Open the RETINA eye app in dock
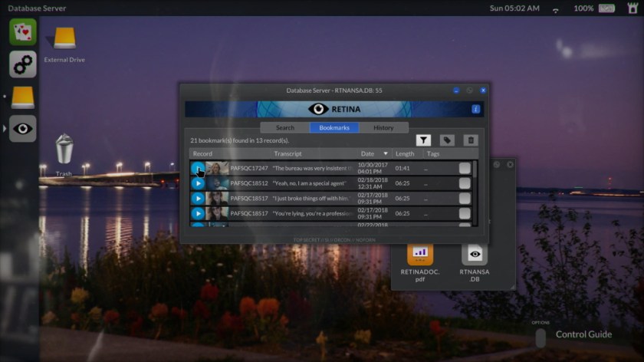644x362 pixels. [23, 128]
